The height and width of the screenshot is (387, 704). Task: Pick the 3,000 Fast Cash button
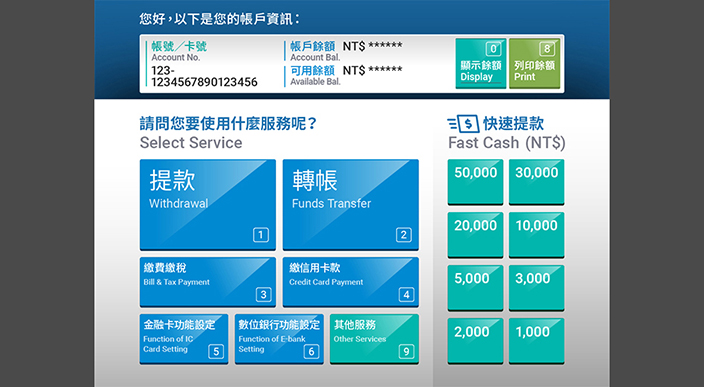[537, 288]
